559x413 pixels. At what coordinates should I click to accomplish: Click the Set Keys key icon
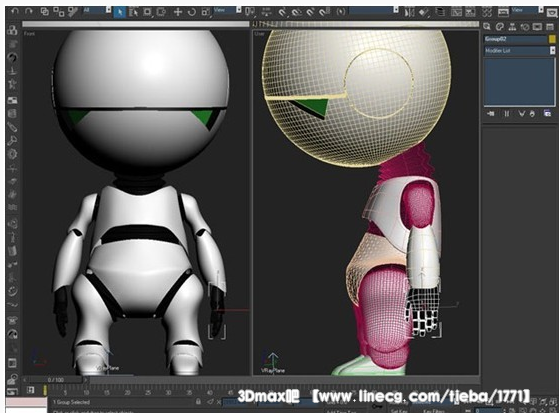point(377,406)
